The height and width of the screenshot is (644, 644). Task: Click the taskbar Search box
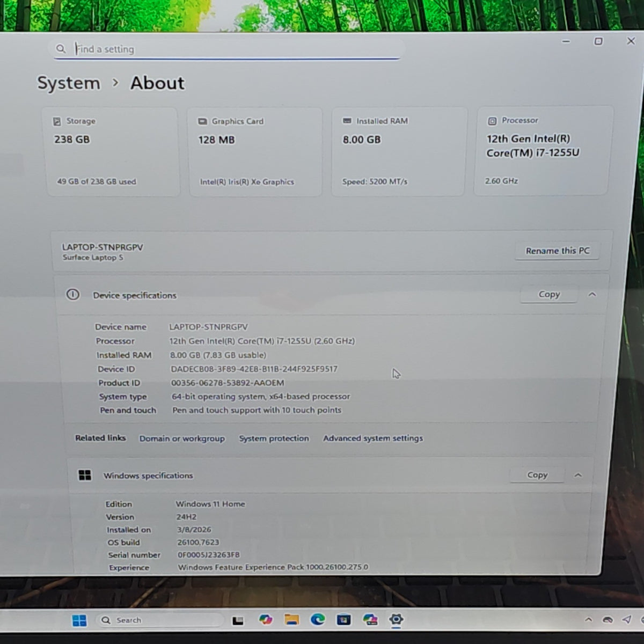point(159,620)
